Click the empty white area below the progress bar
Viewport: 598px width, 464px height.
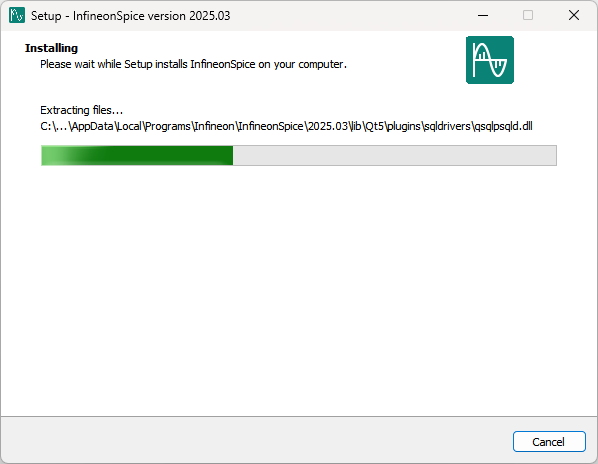[299, 290]
